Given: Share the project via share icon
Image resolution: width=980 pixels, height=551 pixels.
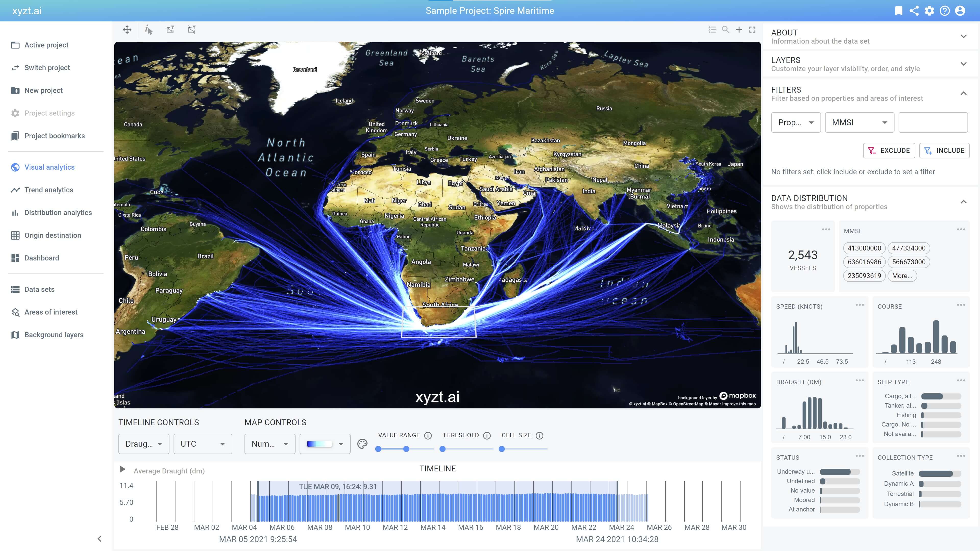Looking at the screenshot, I should coord(914,11).
